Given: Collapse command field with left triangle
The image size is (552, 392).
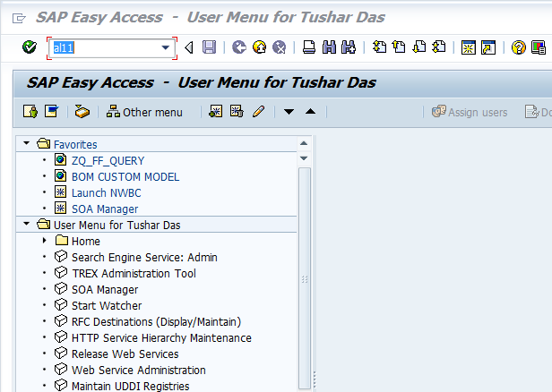Looking at the screenshot, I should (189, 47).
